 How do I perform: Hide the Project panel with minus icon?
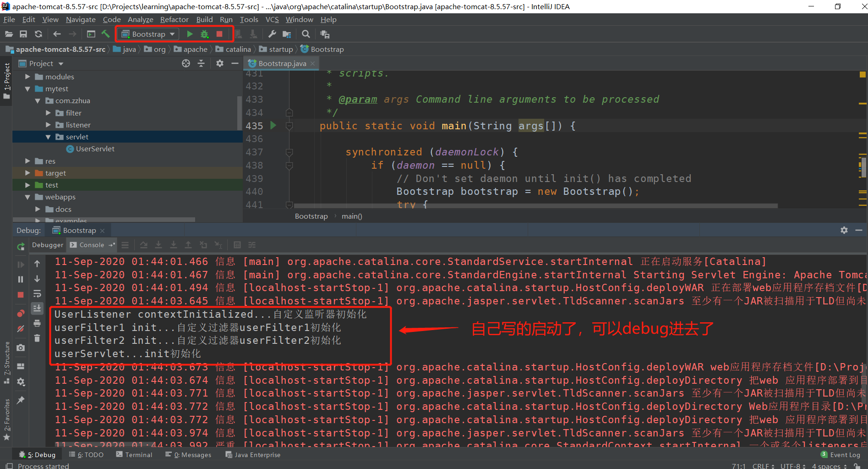tap(235, 64)
